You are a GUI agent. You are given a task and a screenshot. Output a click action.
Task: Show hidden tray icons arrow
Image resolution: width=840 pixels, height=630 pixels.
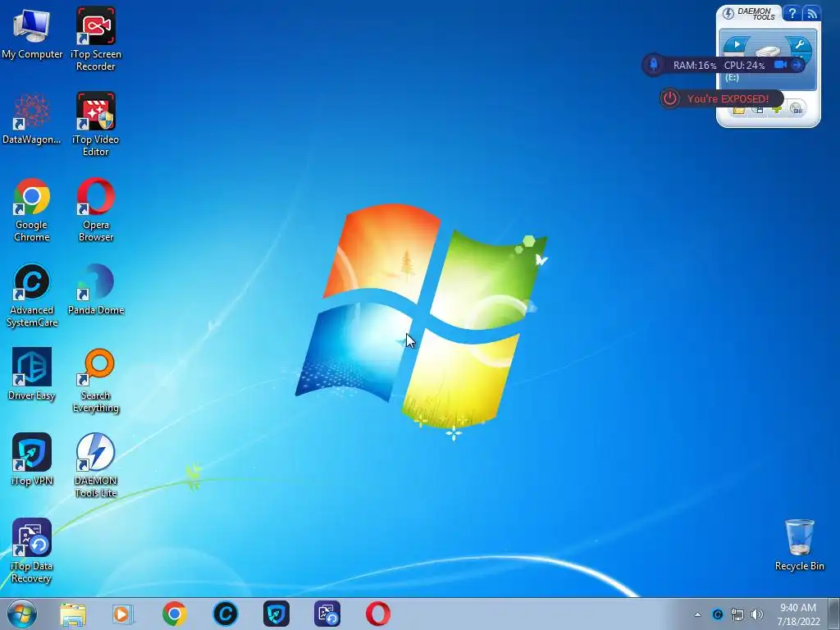[697, 614]
